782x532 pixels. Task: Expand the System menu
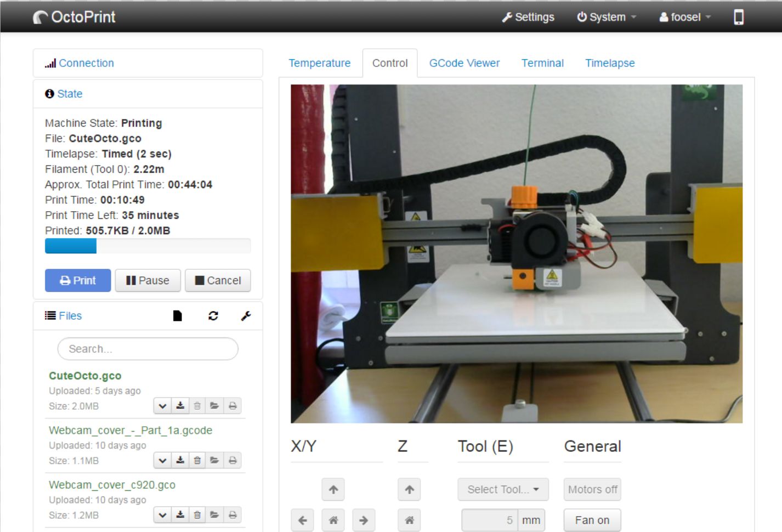point(607,17)
